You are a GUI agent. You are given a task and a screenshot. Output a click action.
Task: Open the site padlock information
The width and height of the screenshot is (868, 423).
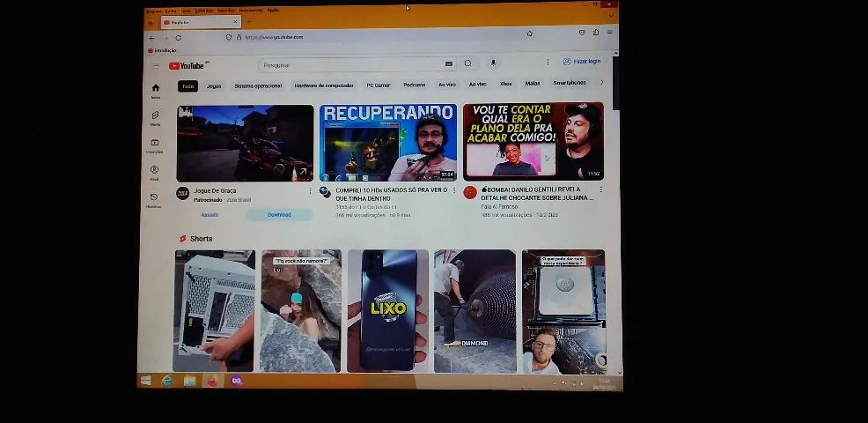tap(239, 37)
